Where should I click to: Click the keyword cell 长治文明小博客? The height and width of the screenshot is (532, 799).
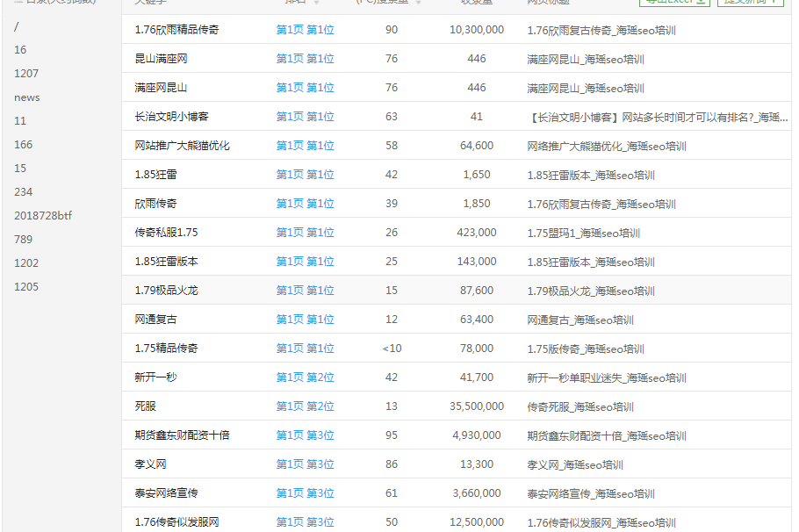coord(172,117)
